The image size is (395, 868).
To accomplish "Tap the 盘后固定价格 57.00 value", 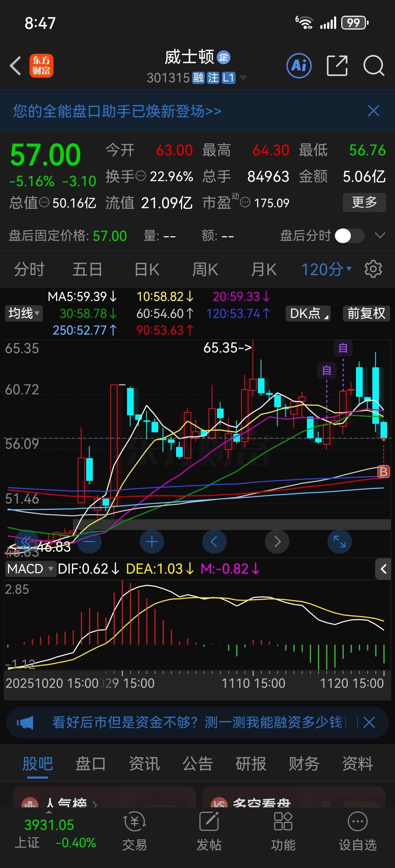I will coord(110,236).
